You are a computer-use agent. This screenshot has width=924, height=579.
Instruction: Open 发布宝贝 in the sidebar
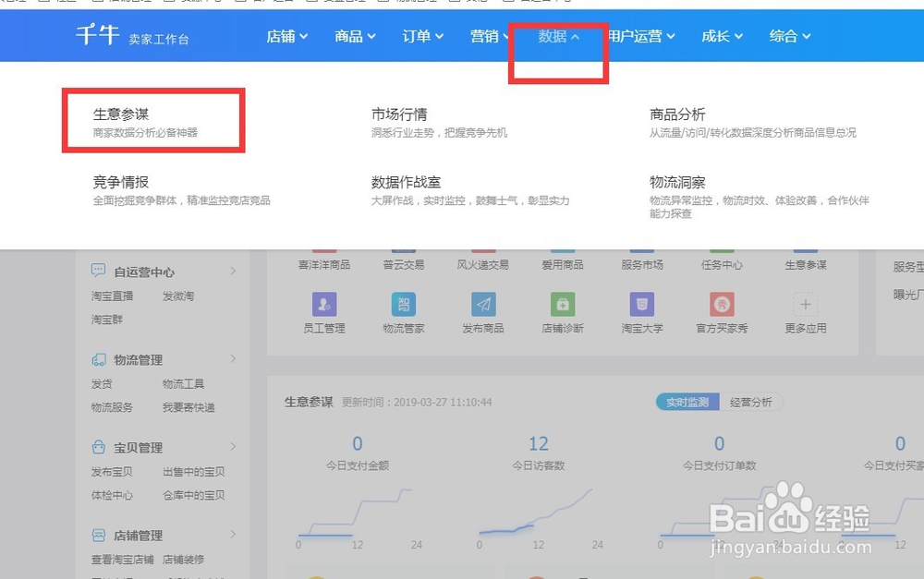112,471
